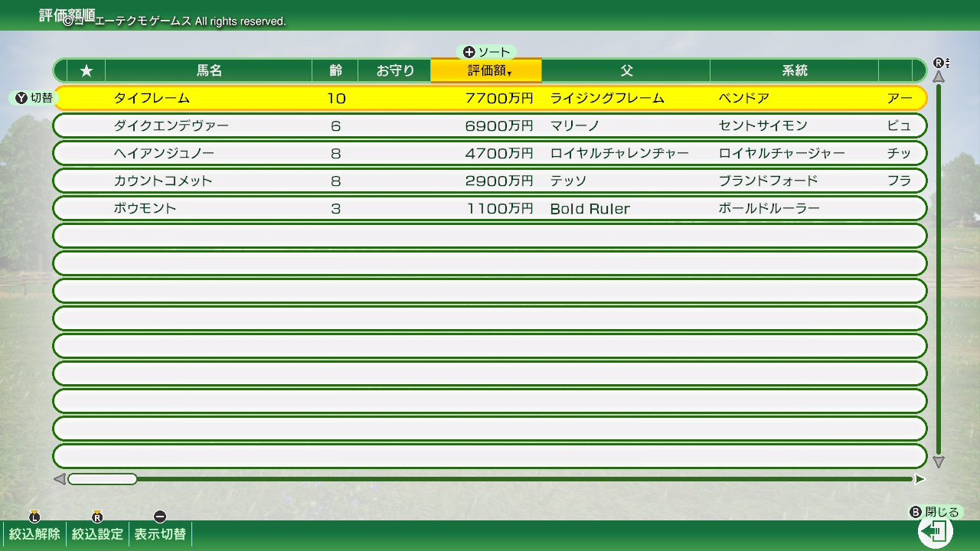Click valuation 2900万円

pyautogui.click(x=499, y=181)
